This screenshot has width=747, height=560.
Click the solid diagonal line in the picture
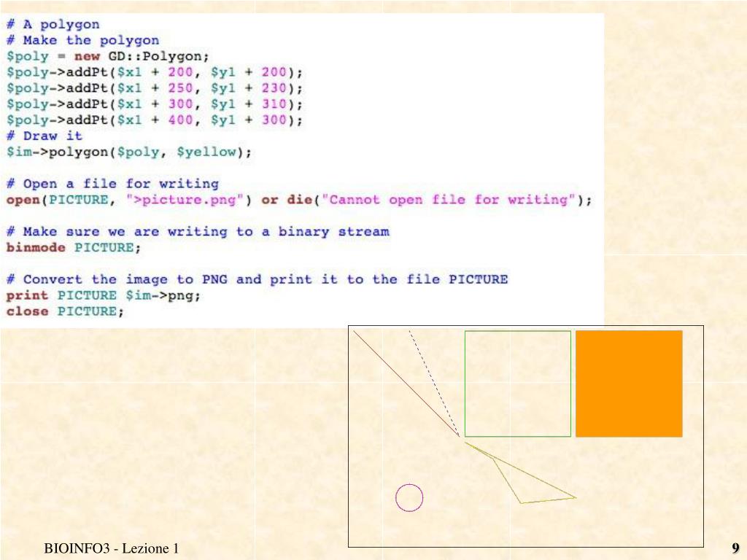(x=406, y=383)
